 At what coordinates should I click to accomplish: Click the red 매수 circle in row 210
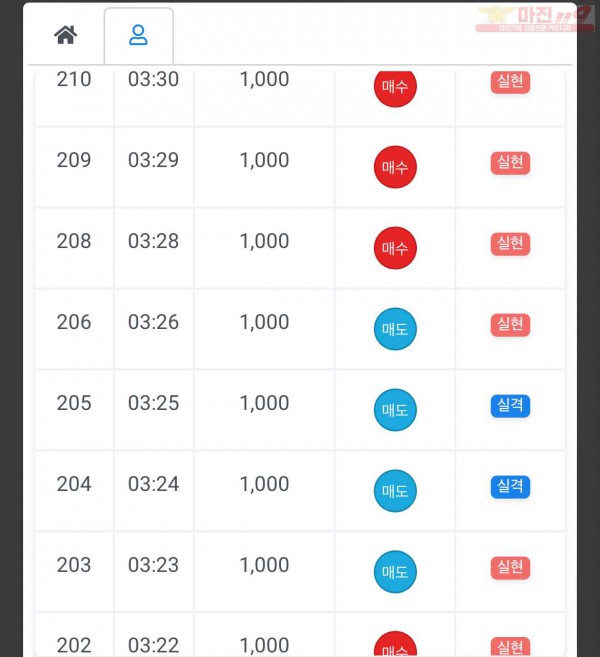click(395, 86)
